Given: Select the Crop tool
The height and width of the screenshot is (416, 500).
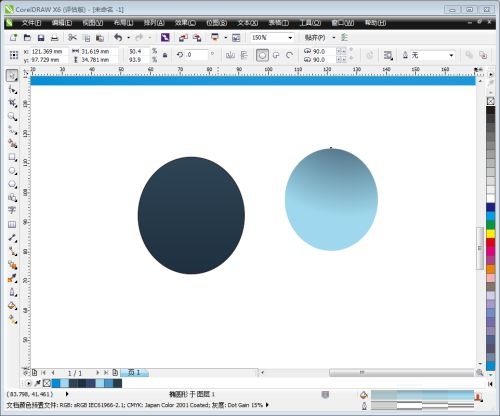Looking at the screenshot, I should click(x=12, y=103).
